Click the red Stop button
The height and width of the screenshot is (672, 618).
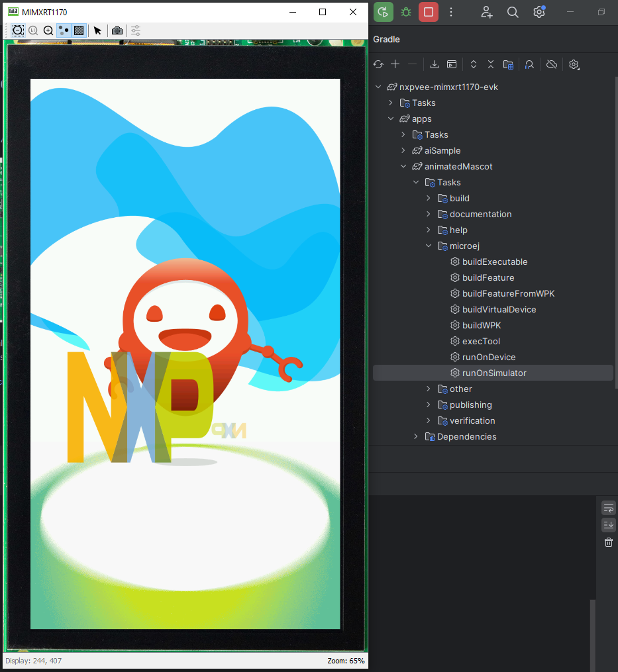(x=429, y=12)
